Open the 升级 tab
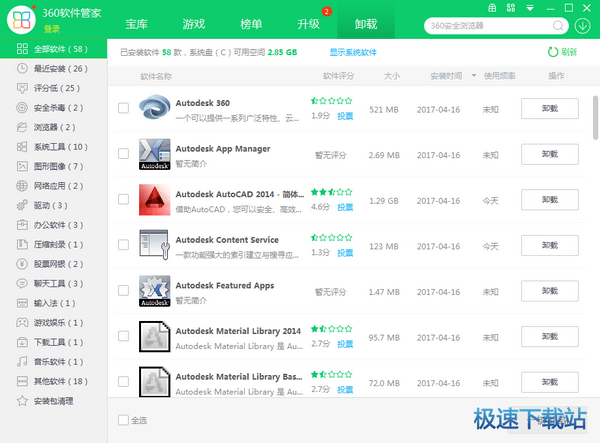Image resolution: width=600 pixels, height=443 pixels. tap(308, 24)
